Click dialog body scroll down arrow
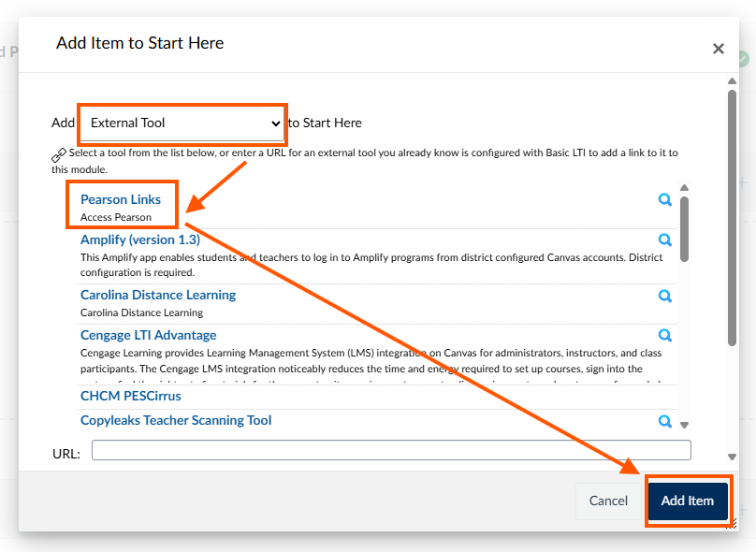 tap(732, 457)
